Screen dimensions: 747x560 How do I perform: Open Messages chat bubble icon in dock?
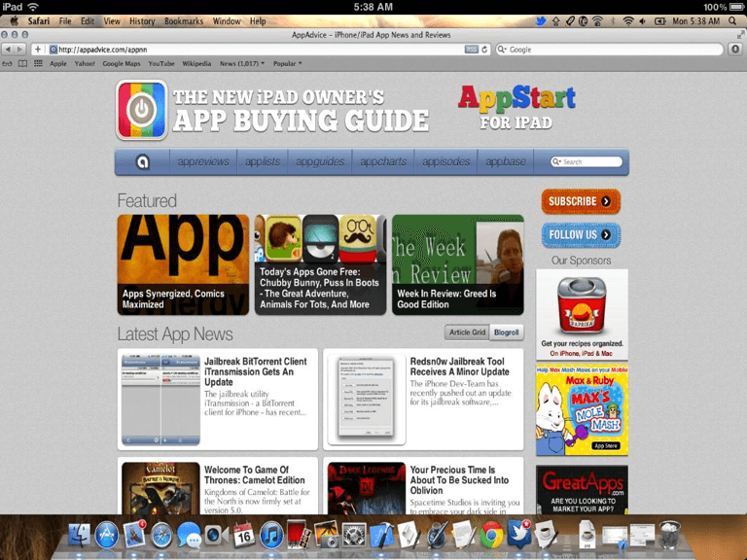[189, 536]
